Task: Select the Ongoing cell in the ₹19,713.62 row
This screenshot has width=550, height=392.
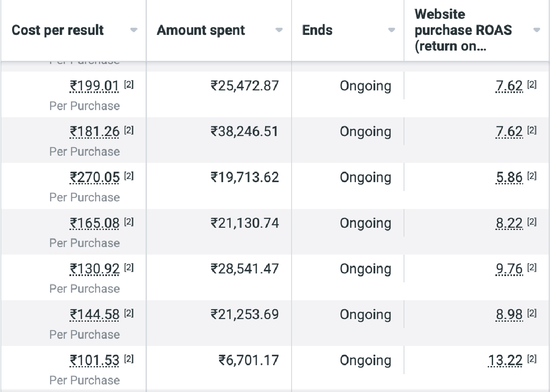Action: point(365,177)
